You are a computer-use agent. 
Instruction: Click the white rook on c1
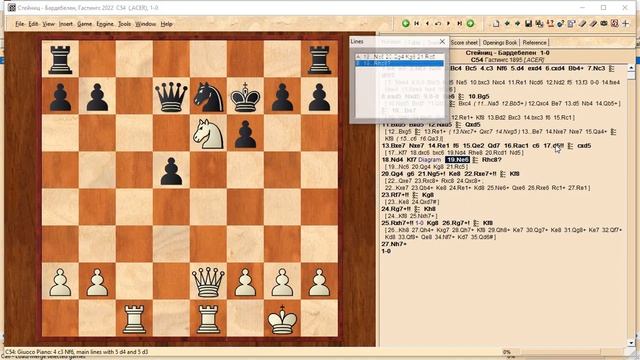click(134, 319)
